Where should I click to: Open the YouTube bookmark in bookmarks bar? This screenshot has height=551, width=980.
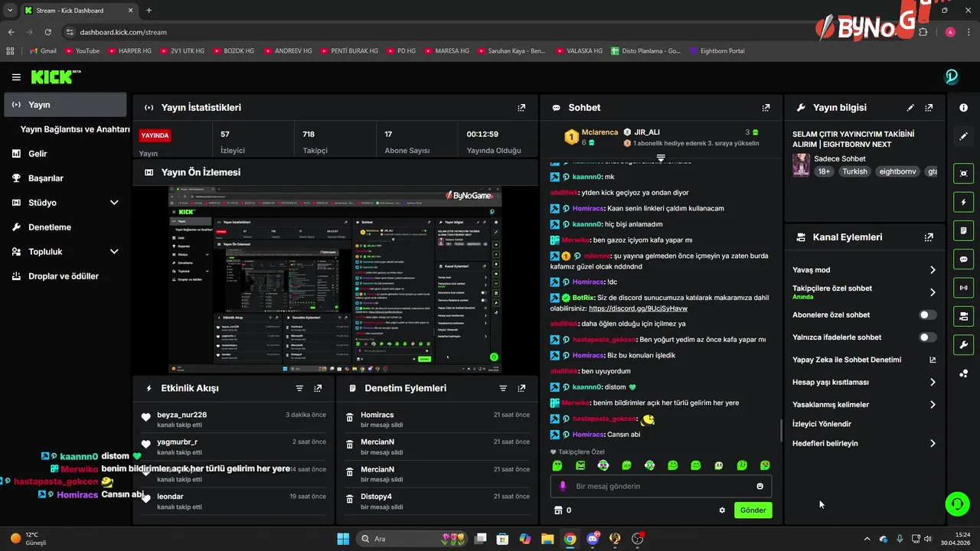coord(82,51)
